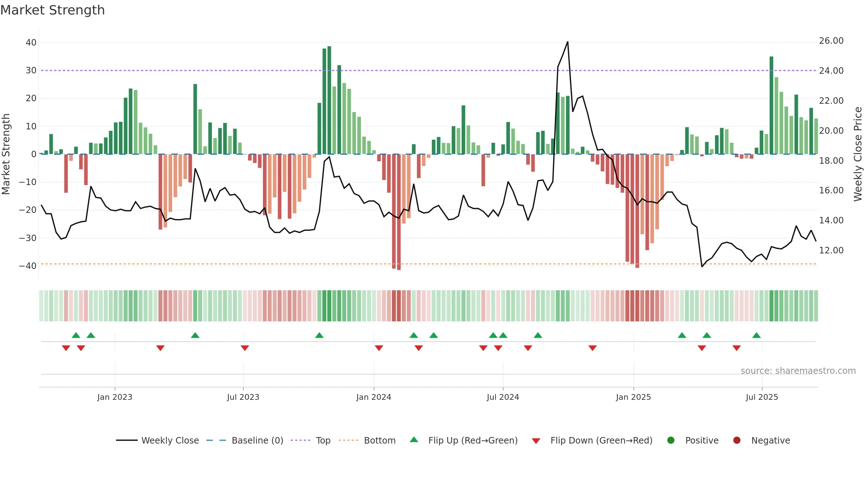Toggle Flip Down (Green→Red) legend entry
The image size is (868, 488).
[x=592, y=440]
